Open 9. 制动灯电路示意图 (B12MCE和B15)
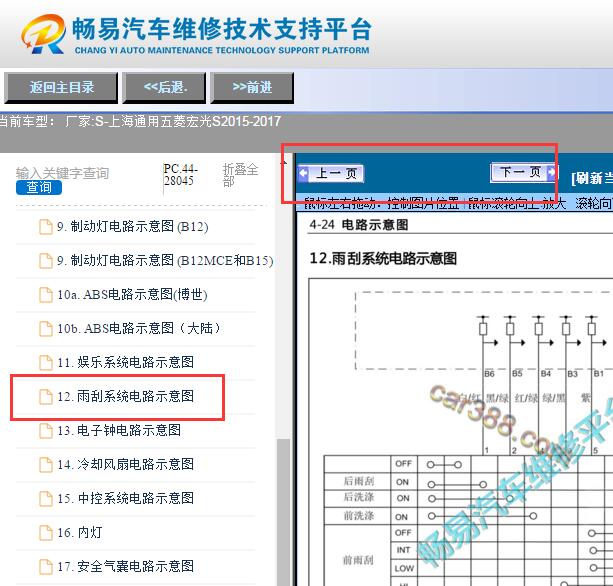 (x=165, y=260)
